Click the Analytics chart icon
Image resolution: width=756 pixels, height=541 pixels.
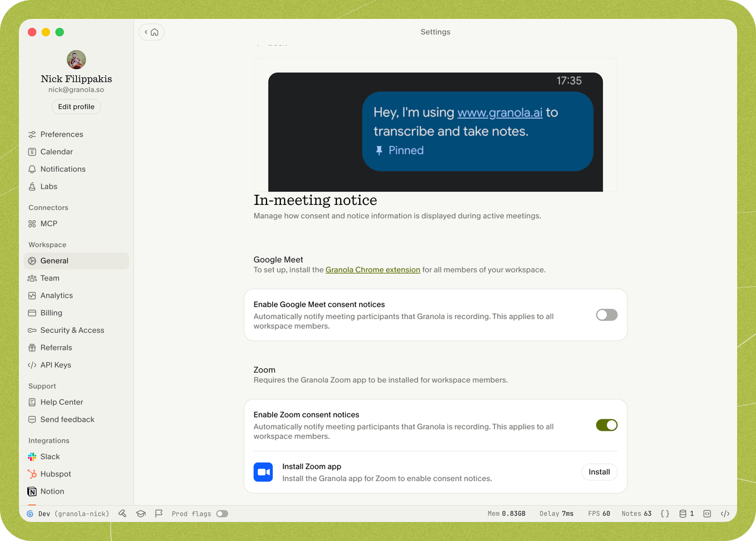pos(32,296)
